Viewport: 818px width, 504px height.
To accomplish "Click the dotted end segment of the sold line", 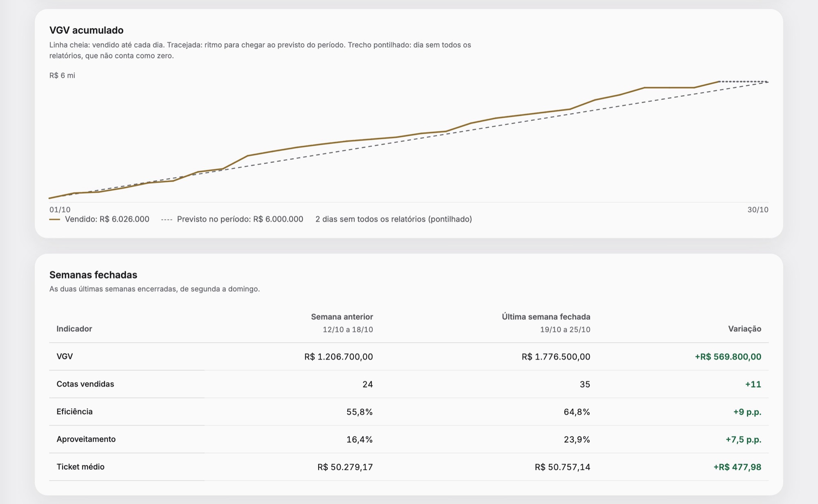I will click(x=744, y=81).
